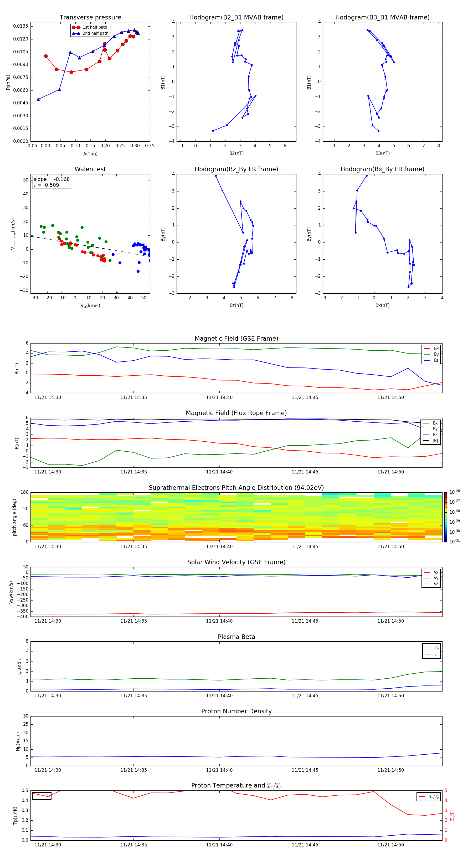Click the 'Np(#/cc)' axis label

18,741
